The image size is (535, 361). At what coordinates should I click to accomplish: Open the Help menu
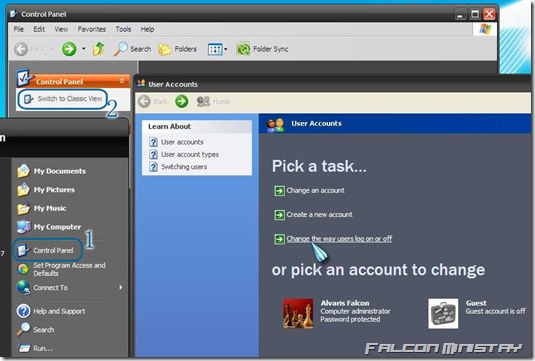point(147,29)
